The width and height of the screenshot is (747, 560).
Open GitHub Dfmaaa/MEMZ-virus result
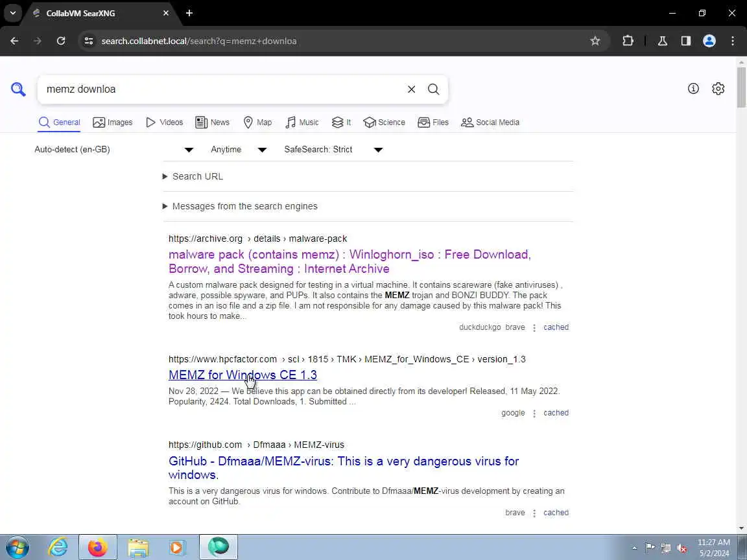(344, 467)
